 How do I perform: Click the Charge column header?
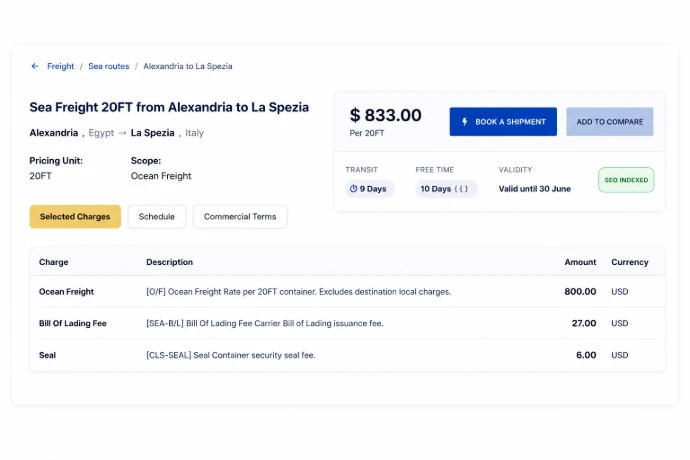click(54, 262)
